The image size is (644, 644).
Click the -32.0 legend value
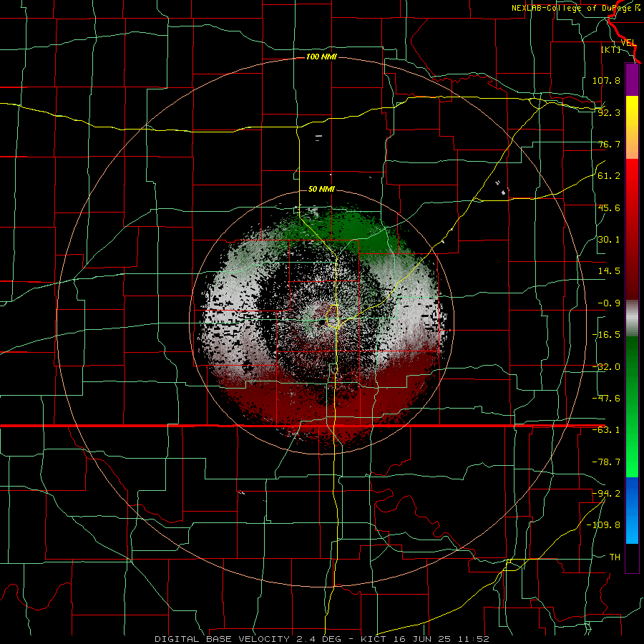pos(606,367)
